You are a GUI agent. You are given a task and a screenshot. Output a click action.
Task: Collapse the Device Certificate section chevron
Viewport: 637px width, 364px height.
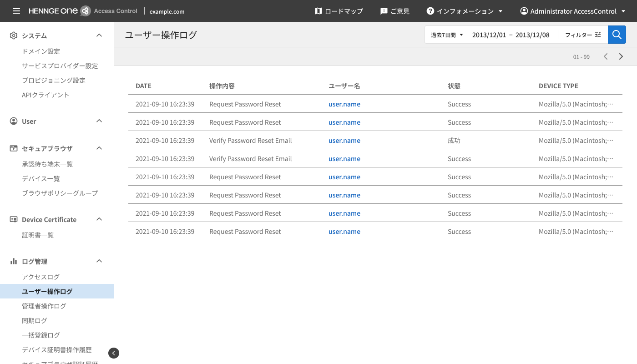pyautogui.click(x=99, y=219)
